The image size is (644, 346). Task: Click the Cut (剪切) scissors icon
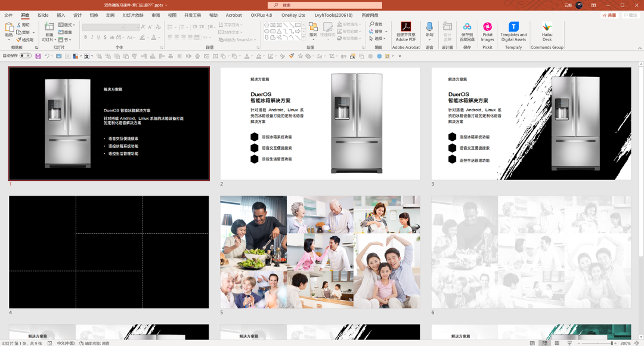point(18,25)
